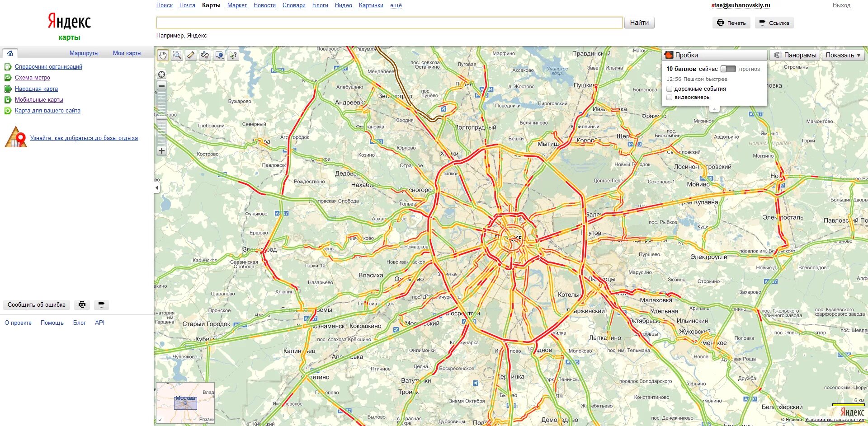Viewport: 868px width, 426px height.
Task: Switch to the Маршруты tab
Action: point(84,53)
